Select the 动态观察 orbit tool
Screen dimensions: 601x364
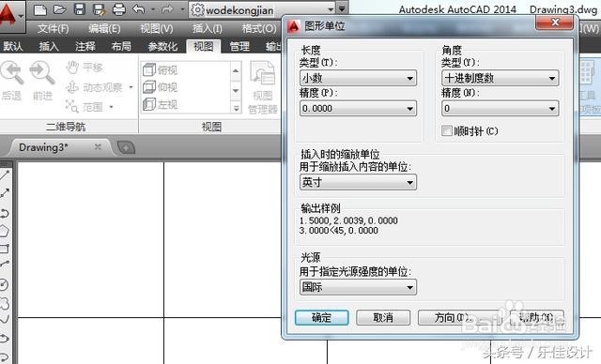point(94,87)
